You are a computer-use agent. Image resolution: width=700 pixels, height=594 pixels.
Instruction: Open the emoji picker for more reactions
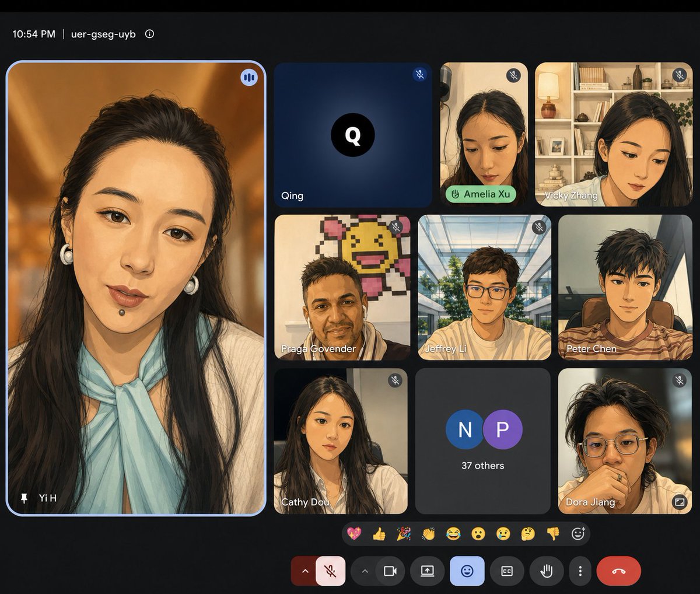[x=578, y=533]
